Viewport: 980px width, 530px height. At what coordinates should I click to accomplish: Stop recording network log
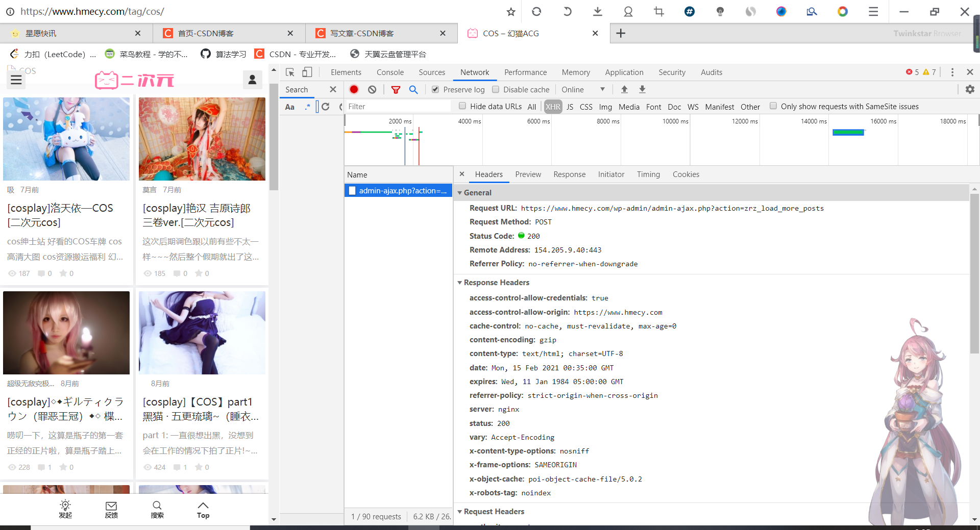tap(354, 89)
